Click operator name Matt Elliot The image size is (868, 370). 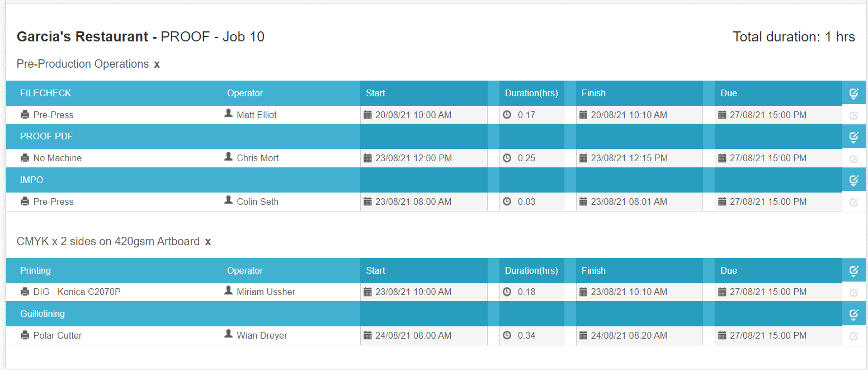[x=257, y=115]
